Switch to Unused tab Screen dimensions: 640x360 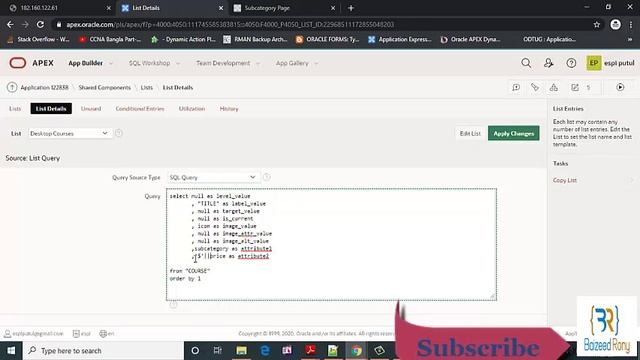(x=91, y=109)
